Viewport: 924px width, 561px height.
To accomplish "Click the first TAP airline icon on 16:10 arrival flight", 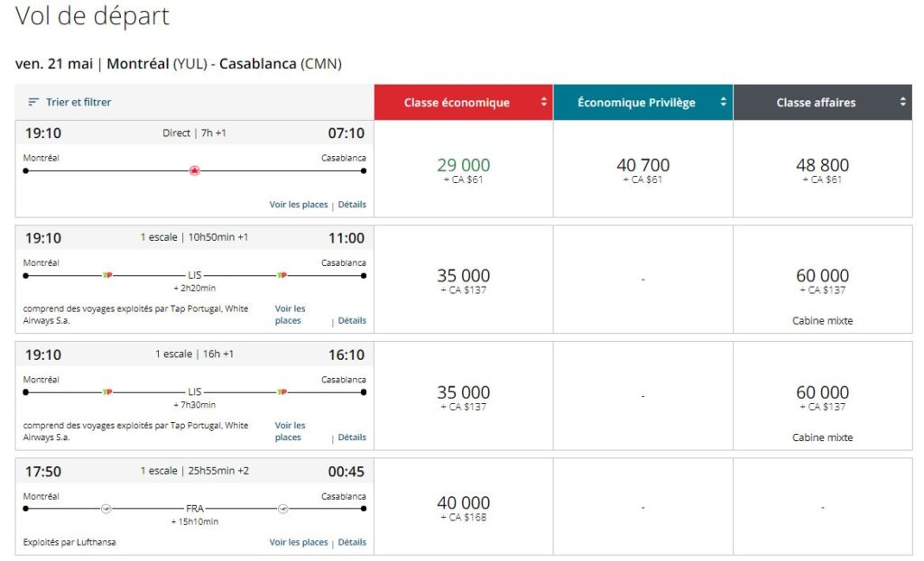I will 107,392.
